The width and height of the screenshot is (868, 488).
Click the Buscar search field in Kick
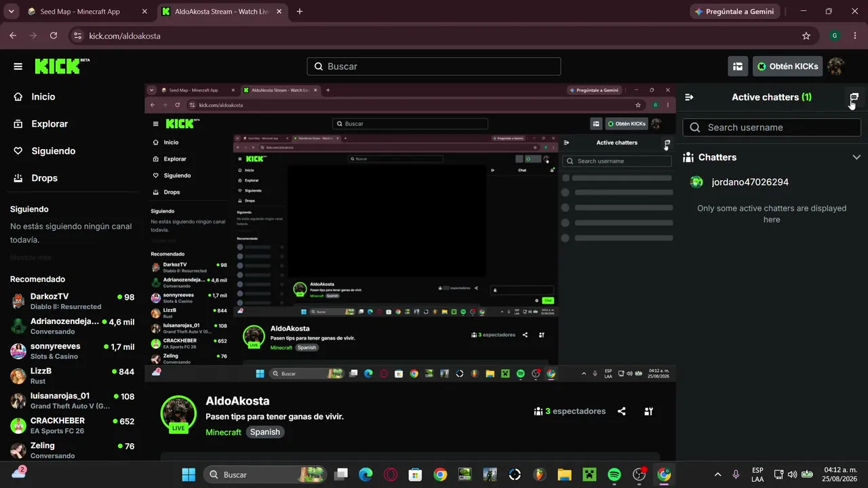point(434,66)
